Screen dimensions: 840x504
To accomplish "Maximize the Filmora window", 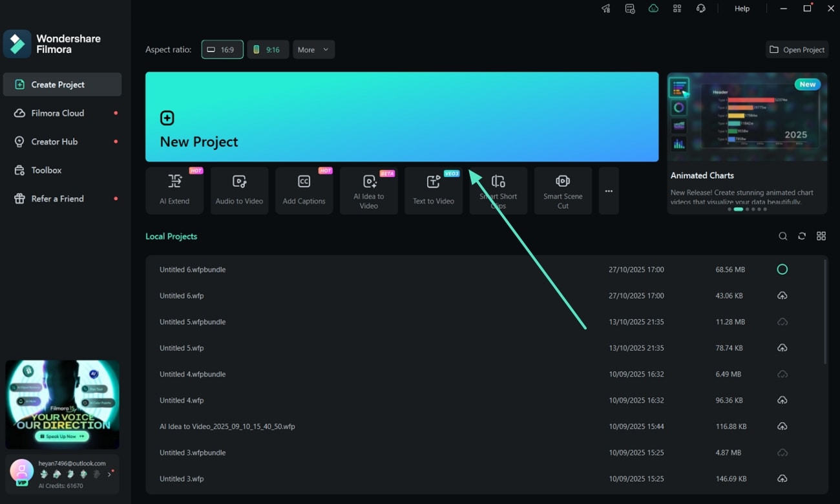I will click(807, 8).
